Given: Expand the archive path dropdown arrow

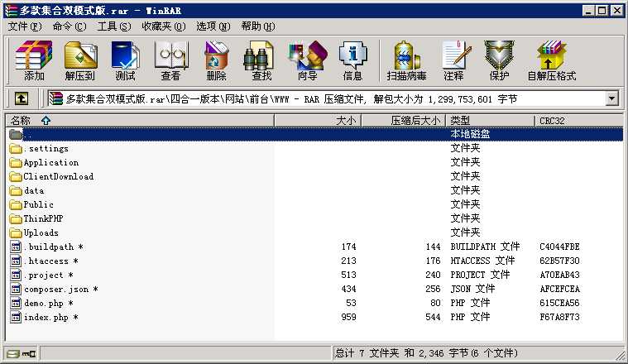Looking at the screenshot, I should click(x=611, y=98).
